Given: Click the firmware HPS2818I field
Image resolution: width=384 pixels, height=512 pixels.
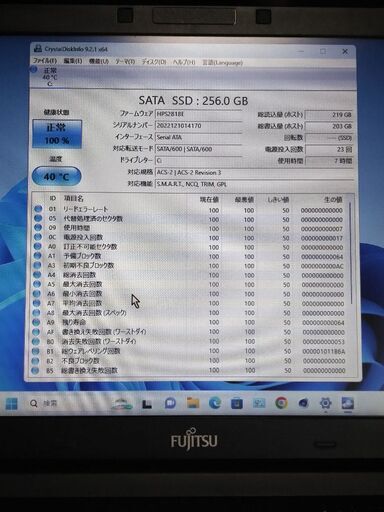Looking at the screenshot, I should click(x=199, y=114).
